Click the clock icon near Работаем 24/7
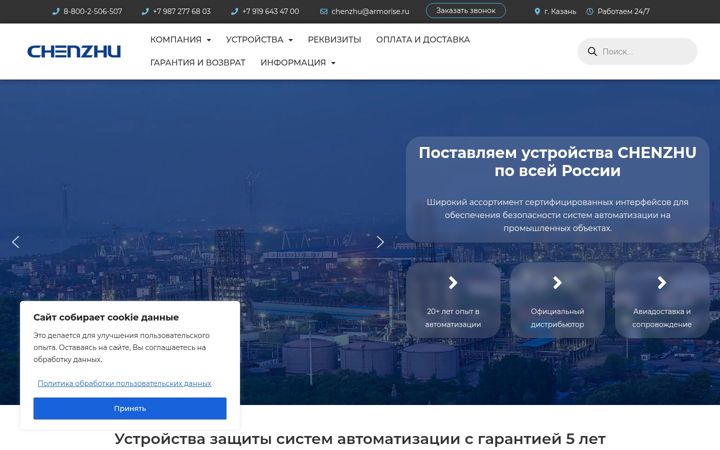The image size is (720, 450). (590, 11)
